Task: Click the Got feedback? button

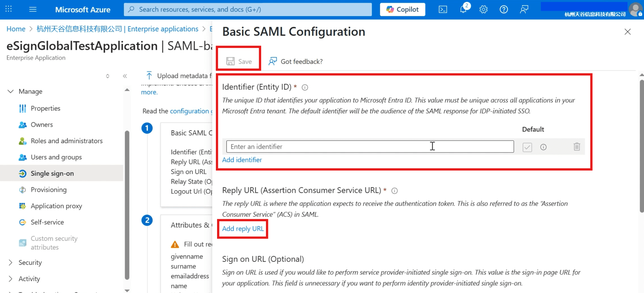Action: 296,61
